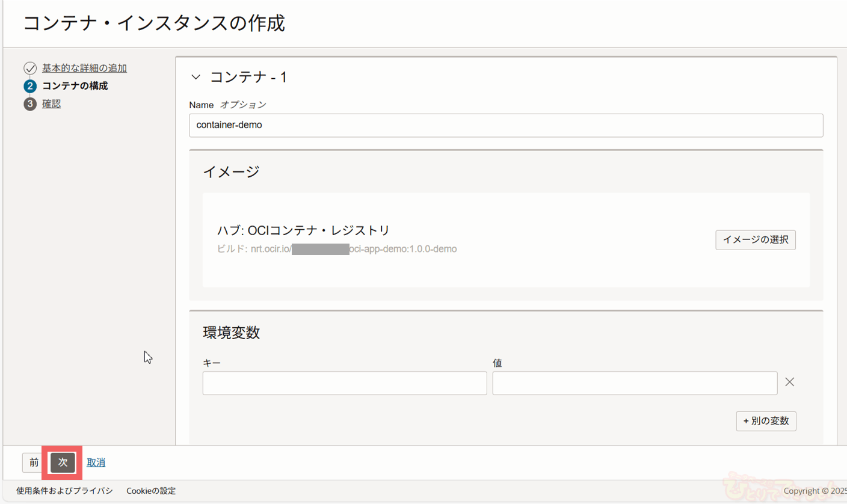Proceed with the 次 button
This screenshot has width=847, height=504.
(x=63, y=462)
